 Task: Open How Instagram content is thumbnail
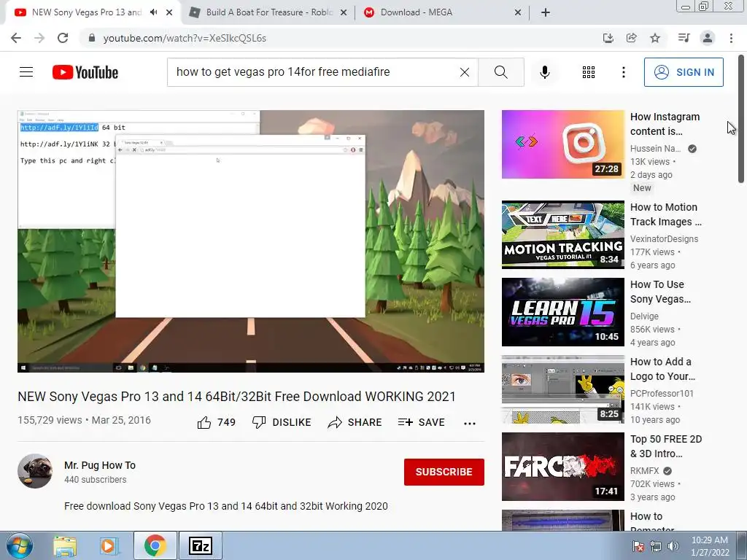pyautogui.click(x=563, y=144)
